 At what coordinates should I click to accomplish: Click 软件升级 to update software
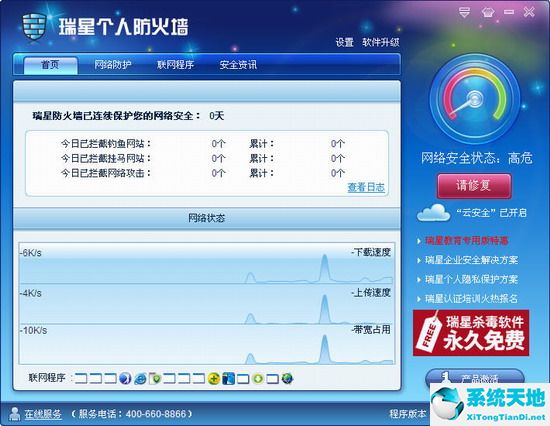381,42
